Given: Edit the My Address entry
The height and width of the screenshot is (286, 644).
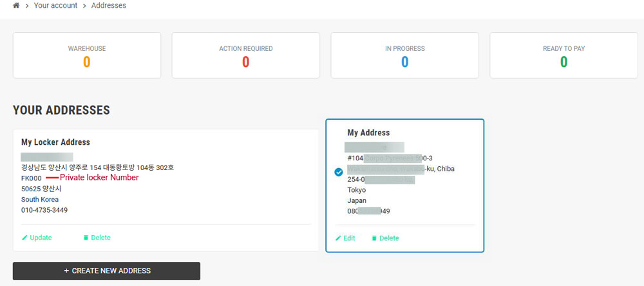Looking at the screenshot, I should (345, 238).
